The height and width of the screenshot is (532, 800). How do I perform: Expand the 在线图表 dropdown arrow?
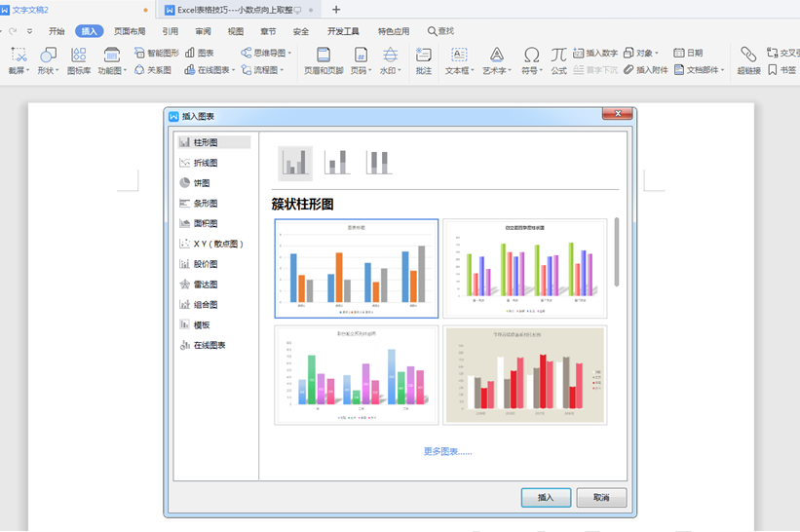[x=233, y=70]
